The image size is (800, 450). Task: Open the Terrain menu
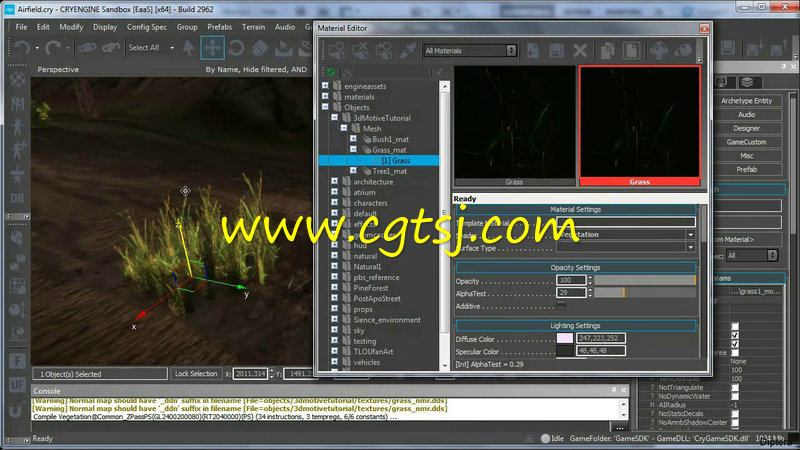[x=253, y=27]
